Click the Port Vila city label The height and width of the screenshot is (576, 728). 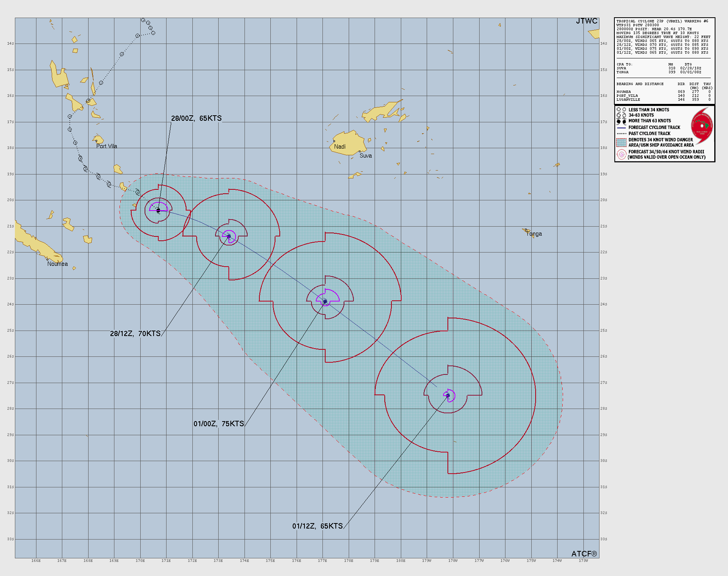coord(107,146)
